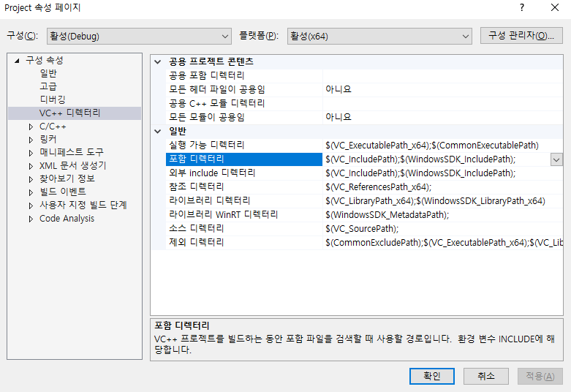Expand the 매니페스트 도구 node
This screenshot has height=392, width=571.
pyautogui.click(x=31, y=153)
